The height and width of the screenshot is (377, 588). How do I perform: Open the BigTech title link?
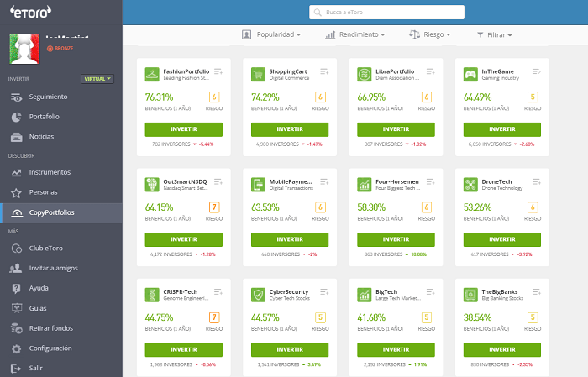click(386, 292)
